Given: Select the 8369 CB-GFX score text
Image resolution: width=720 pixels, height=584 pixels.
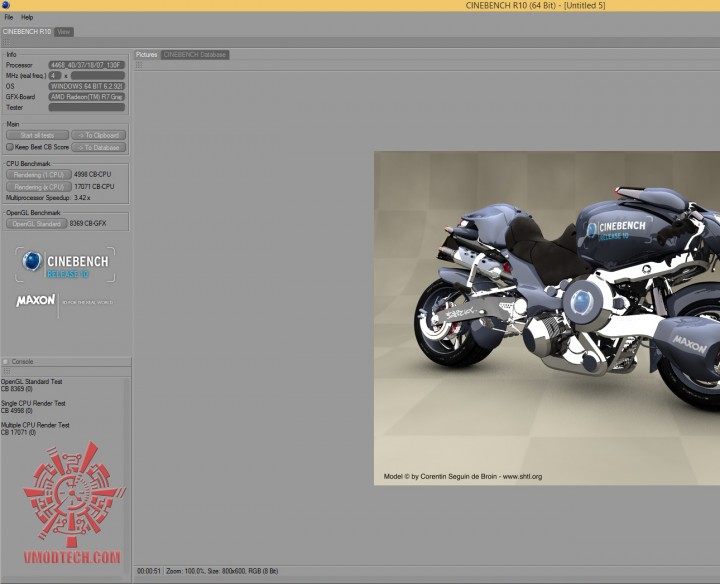Looking at the screenshot, I should pos(88,224).
